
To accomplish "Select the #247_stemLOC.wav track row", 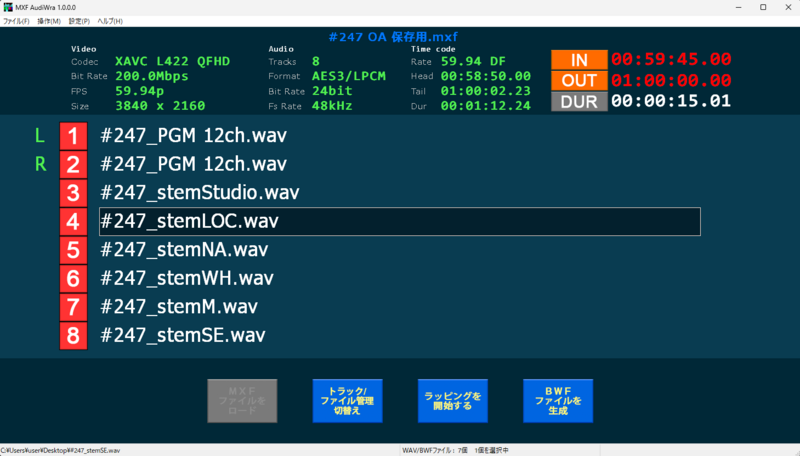I will coord(399,221).
